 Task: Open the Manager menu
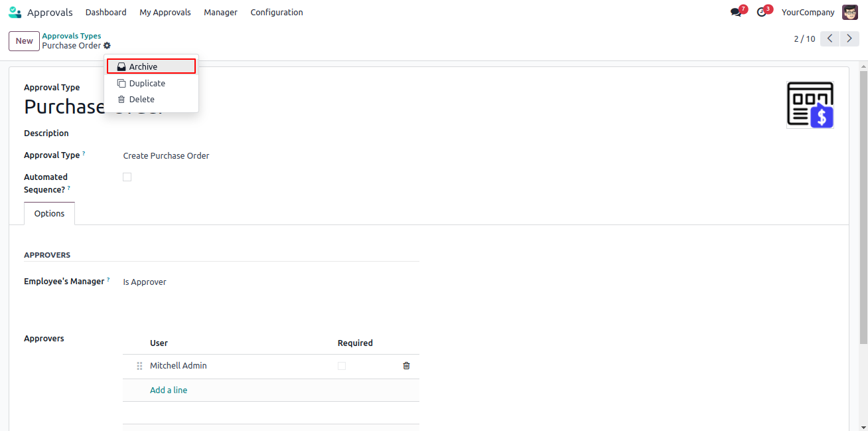[221, 12]
